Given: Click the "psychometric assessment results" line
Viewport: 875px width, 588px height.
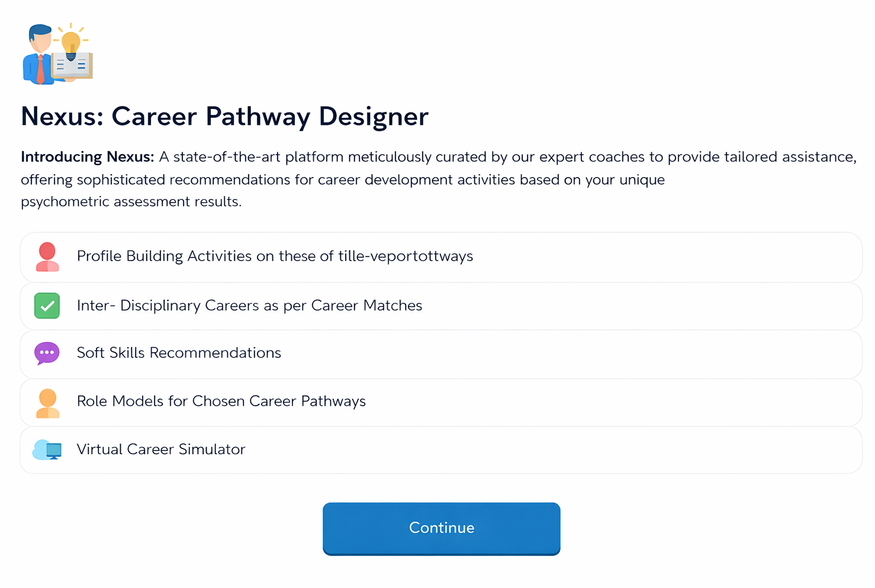Looking at the screenshot, I should click(131, 202).
